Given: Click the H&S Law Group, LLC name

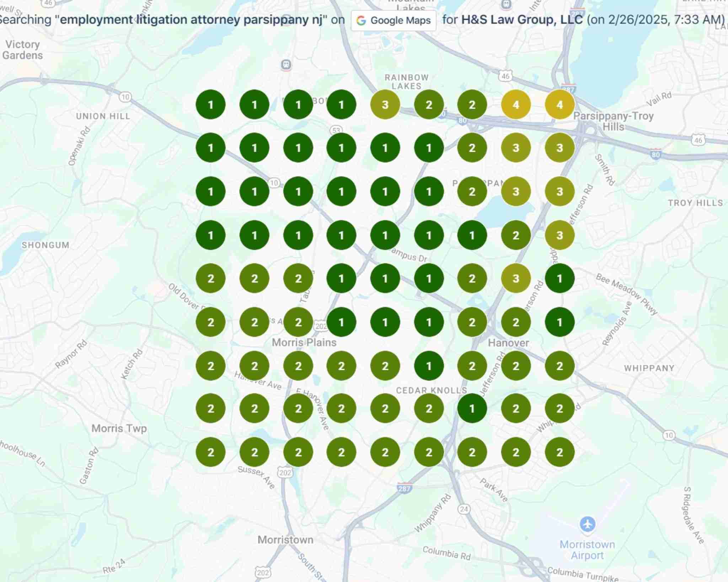Looking at the screenshot, I should 522,19.
